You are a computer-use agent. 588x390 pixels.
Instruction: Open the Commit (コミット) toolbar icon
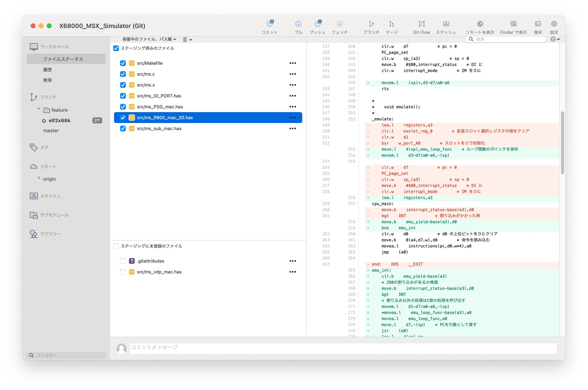270,24
